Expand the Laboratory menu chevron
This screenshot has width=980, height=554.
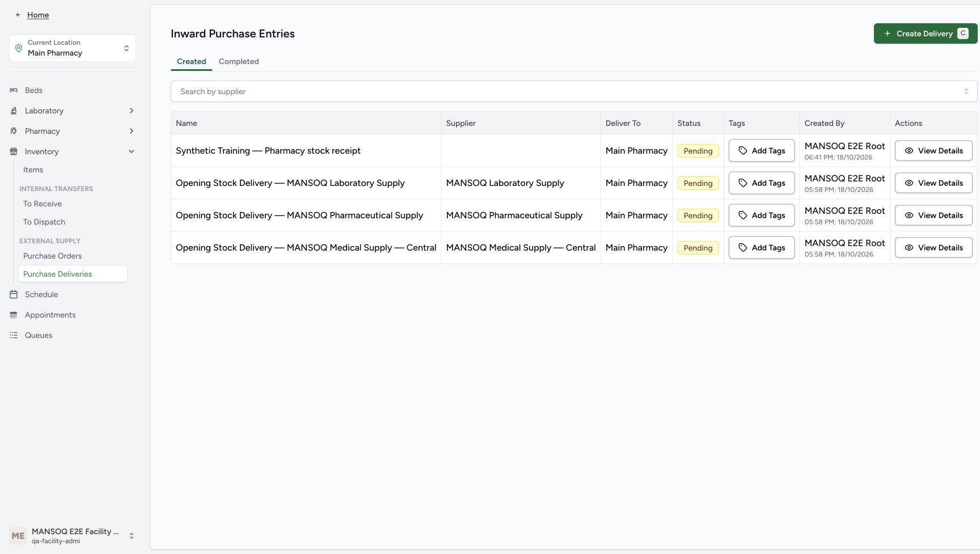click(132, 111)
